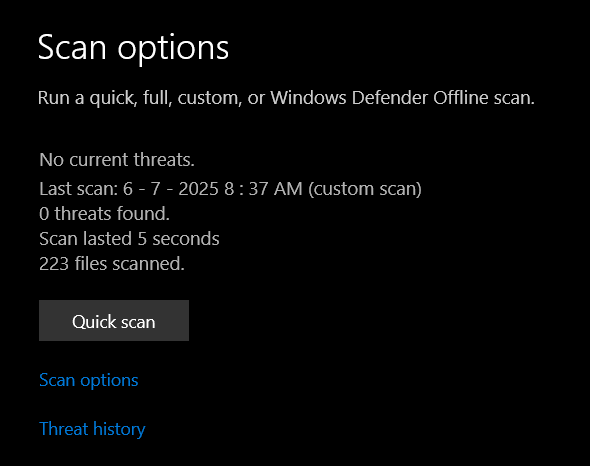Click the 'No current threats.' status text
This screenshot has width=590, height=466.
click(x=117, y=160)
